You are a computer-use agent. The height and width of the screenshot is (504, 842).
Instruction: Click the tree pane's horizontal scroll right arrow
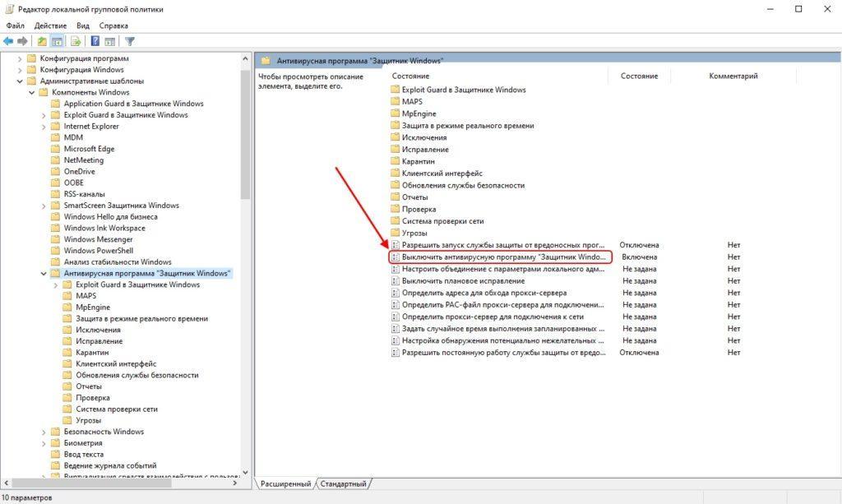pyautogui.click(x=234, y=483)
